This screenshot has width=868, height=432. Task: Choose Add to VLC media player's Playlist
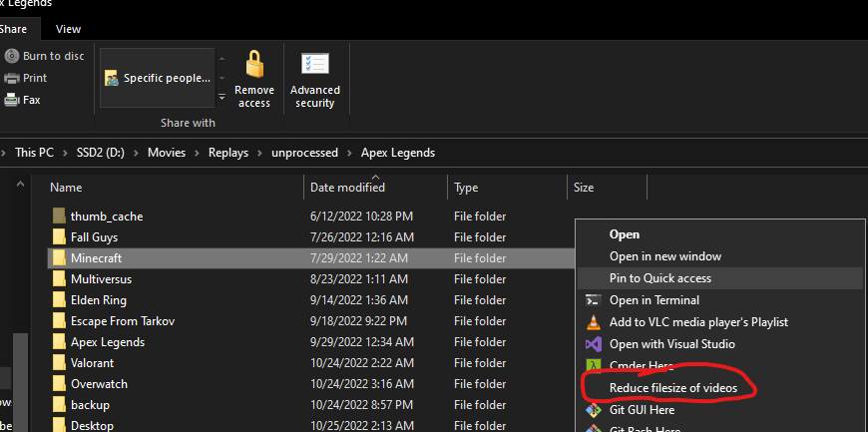click(x=719, y=322)
